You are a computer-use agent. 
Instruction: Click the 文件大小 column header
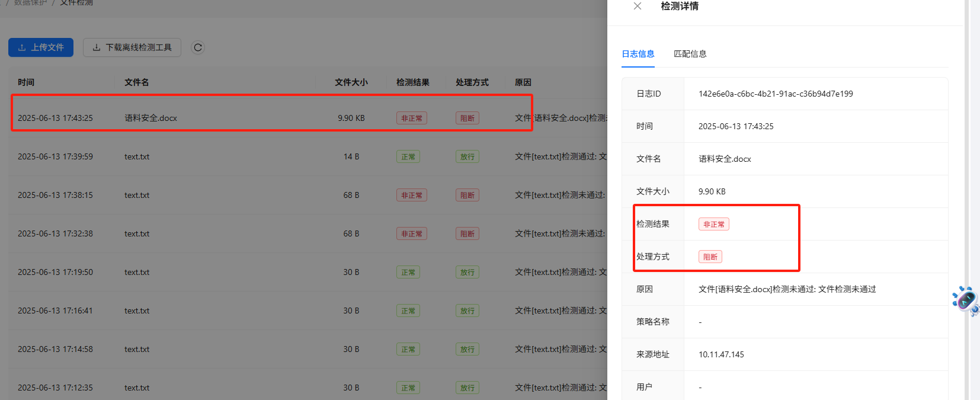(351, 82)
